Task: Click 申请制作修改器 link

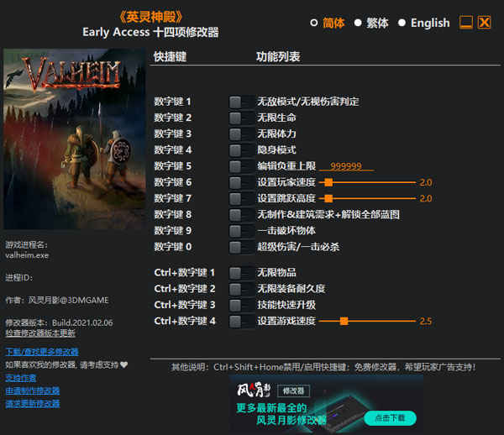Action: pos(32,390)
